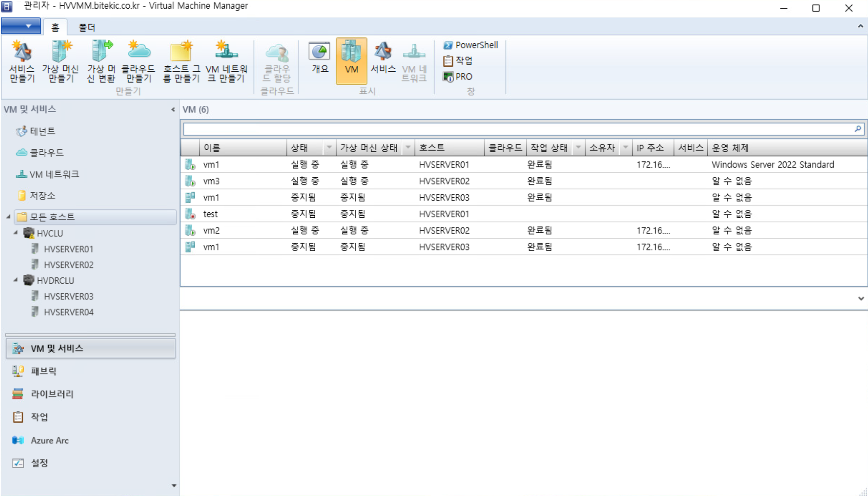868x496 pixels.
Task: Collapse the HVCLU cluster node
Action: pyautogui.click(x=16, y=233)
